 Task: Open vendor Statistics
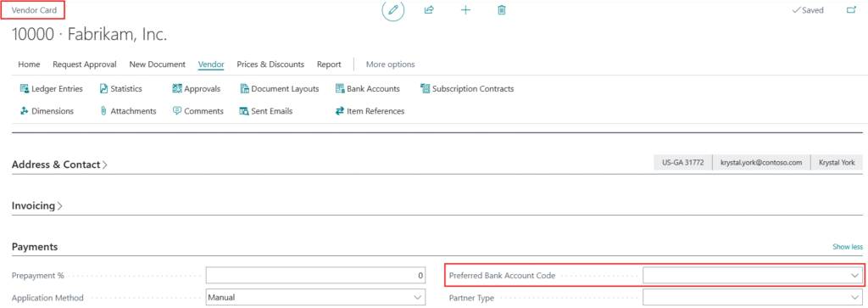click(120, 88)
